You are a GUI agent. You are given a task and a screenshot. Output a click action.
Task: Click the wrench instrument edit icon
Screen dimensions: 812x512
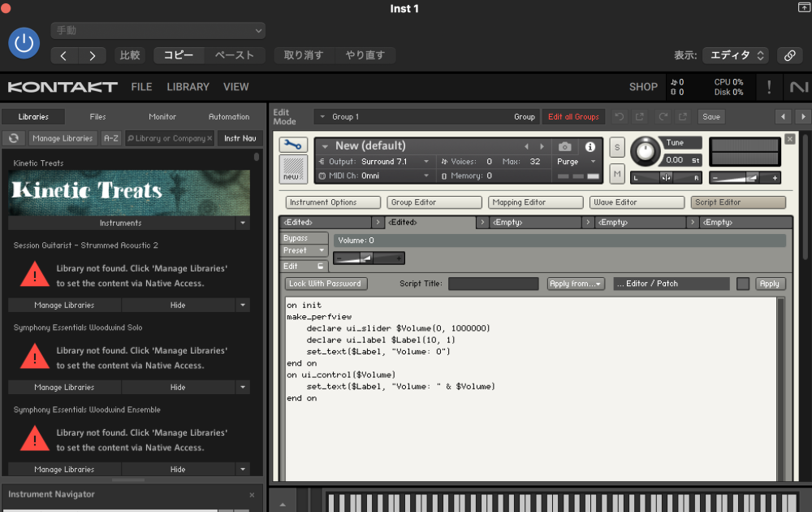[293, 145]
